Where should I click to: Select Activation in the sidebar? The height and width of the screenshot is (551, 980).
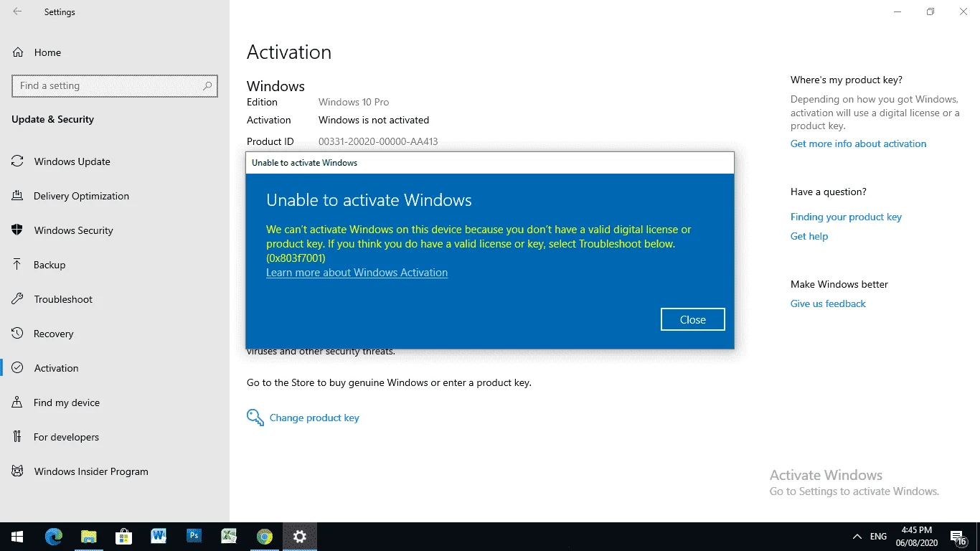45,368
